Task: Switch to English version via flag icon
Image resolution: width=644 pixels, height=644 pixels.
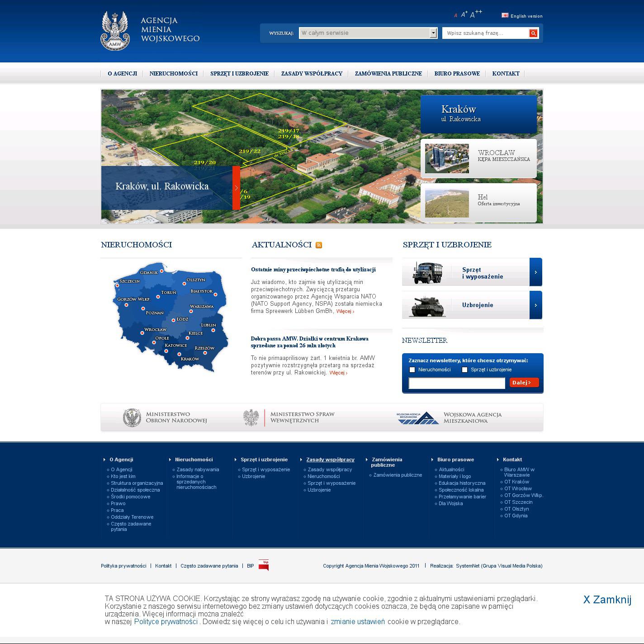Action: (505, 15)
